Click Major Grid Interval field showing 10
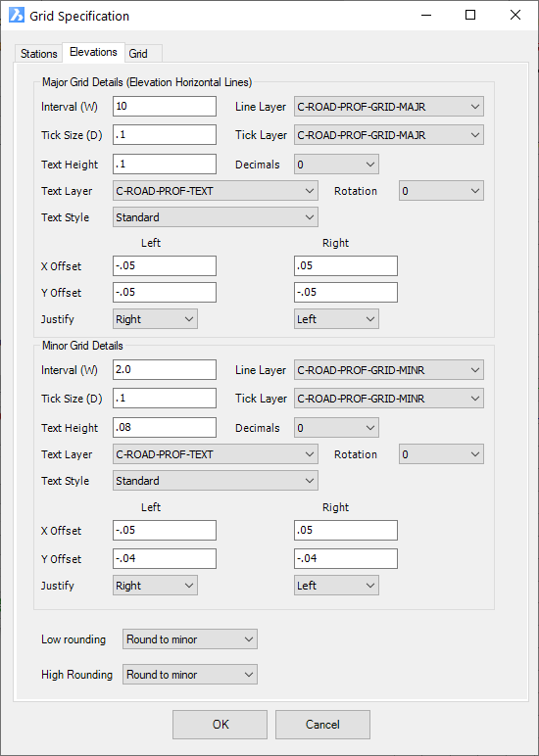539x756 pixels. (x=165, y=106)
